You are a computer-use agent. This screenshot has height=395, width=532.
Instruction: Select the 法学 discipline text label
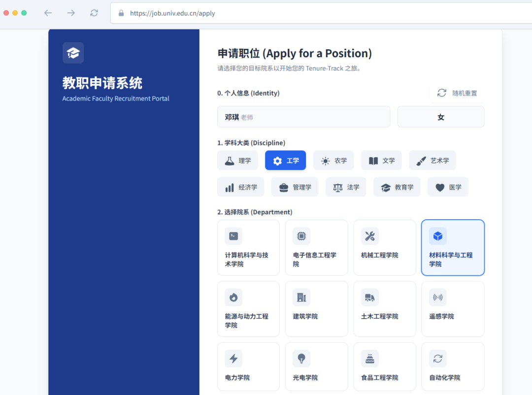353,187
